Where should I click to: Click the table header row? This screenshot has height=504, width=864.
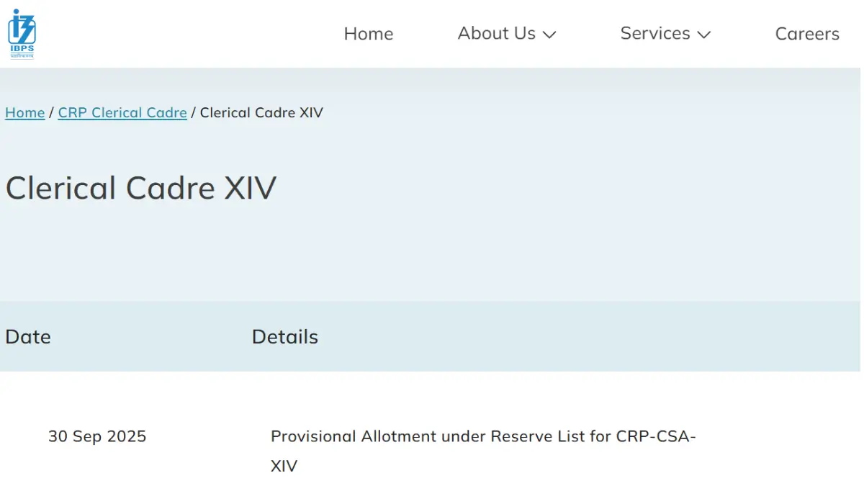coord(432,336)
